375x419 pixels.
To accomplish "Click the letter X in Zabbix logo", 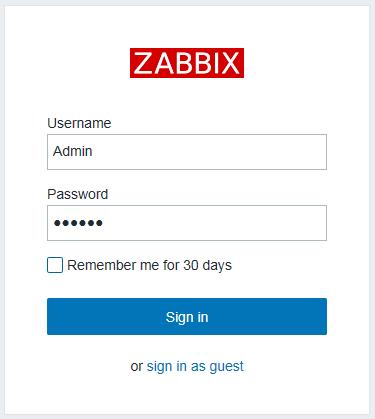I will [x=230, y=63].
